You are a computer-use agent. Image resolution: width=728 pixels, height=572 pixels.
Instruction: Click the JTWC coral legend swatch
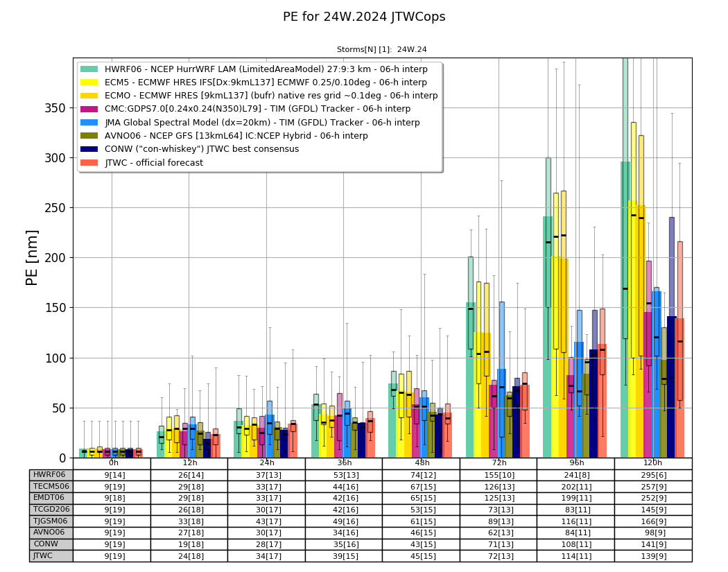pyautogui.click(x=89, y=162)
